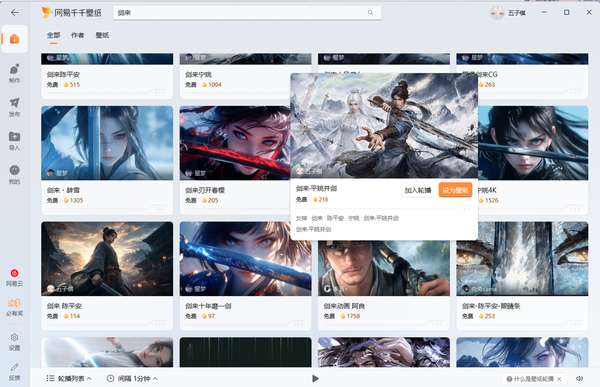Expand the 间隔 1分钟 dropdown
The image size is (600, 387).
coord(155,379)
